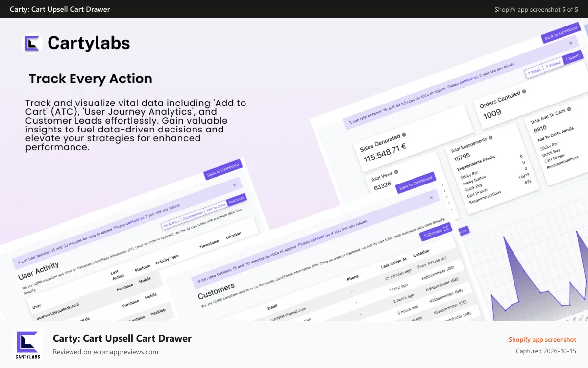Click info icon beside Total Engagements
The width and height of the screenshot is (588, 368).
tap(490, 138)
